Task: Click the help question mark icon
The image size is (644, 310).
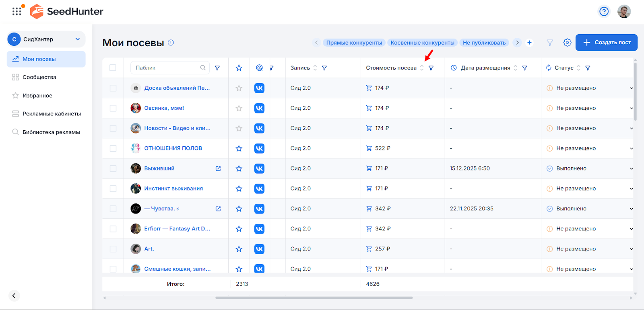Action: (x=604, y=11)
